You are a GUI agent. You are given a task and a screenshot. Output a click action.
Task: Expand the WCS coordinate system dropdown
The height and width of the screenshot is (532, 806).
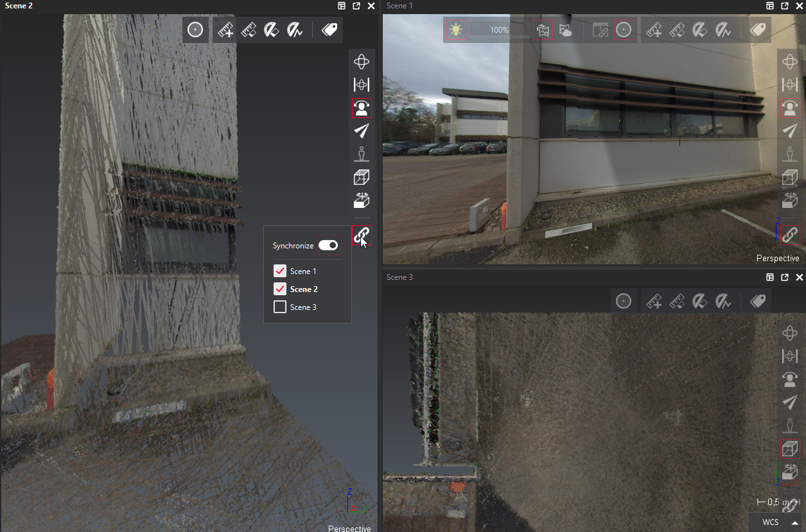(x=794, y=522)
